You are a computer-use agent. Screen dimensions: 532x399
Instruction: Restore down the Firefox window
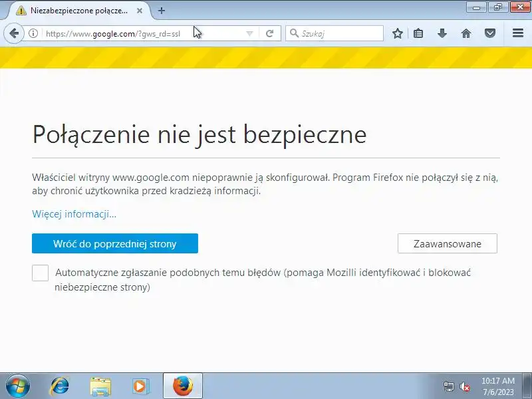[497, 7]
